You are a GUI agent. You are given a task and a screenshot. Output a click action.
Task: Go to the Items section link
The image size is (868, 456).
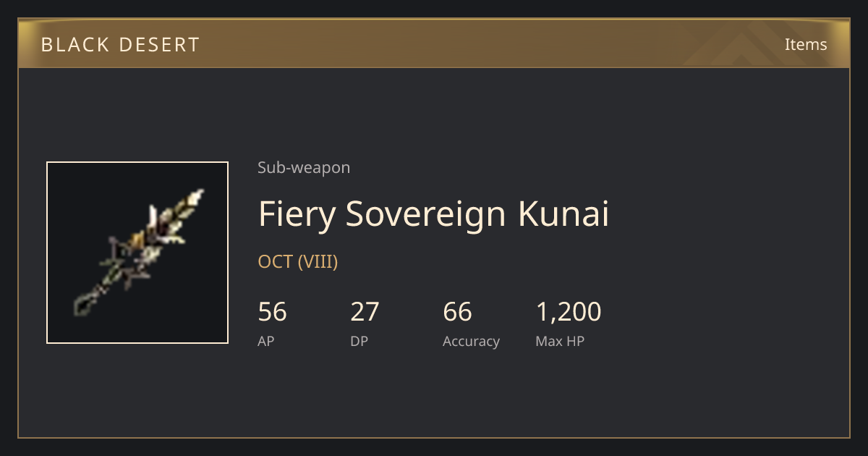806,45
